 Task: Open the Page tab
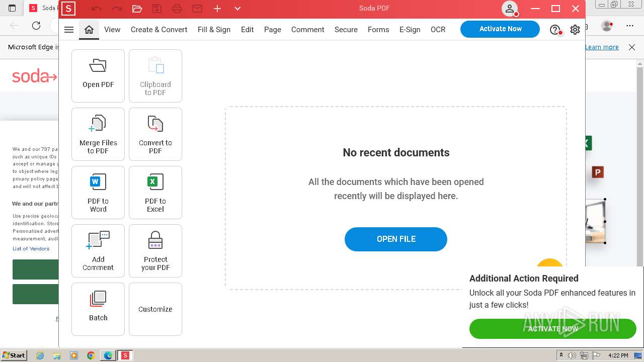pos(273,30)
